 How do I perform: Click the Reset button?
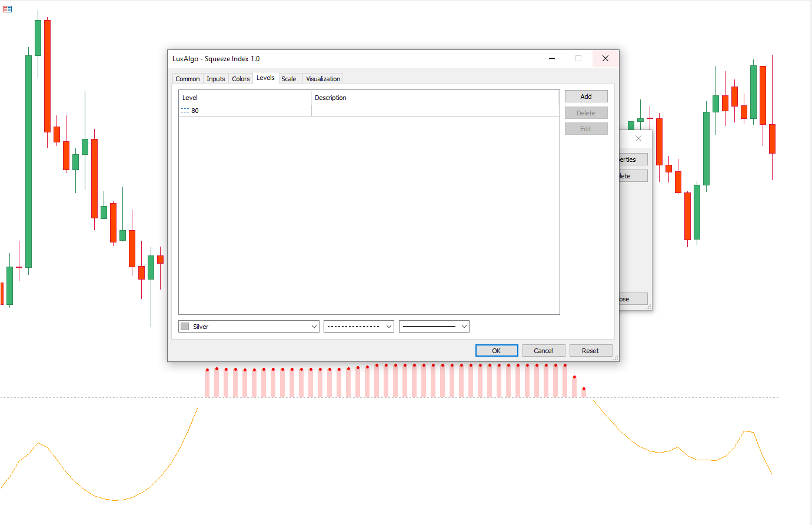click(x=590, y=351)
